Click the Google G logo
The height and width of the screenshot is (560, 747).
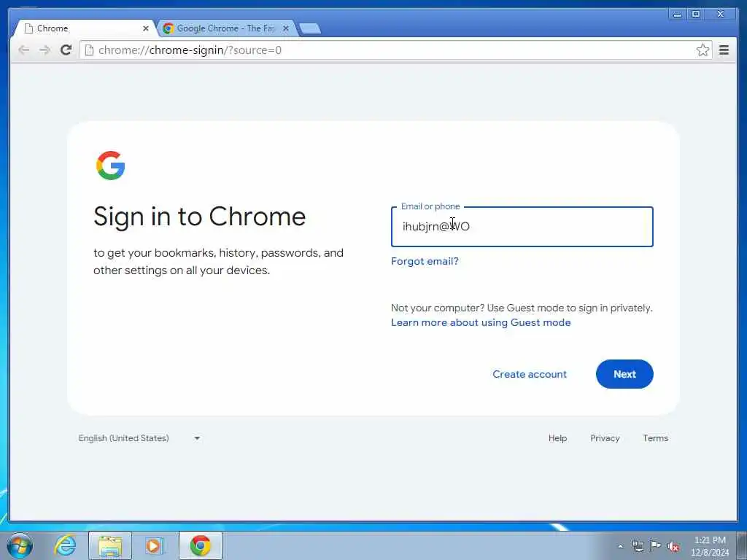[111, 166]
